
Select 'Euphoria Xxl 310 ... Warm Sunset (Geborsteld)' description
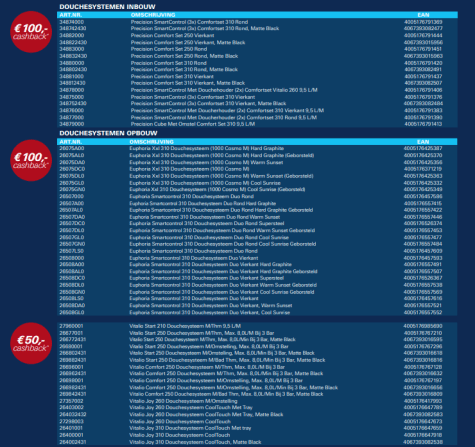pyautogui.click(x=221, y=176)
